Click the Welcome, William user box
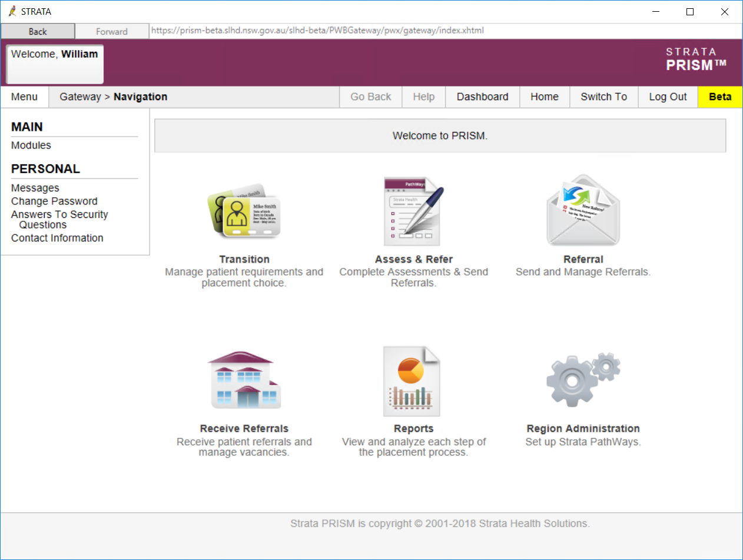This screenshot has height=560, width=743. (55, 64)
